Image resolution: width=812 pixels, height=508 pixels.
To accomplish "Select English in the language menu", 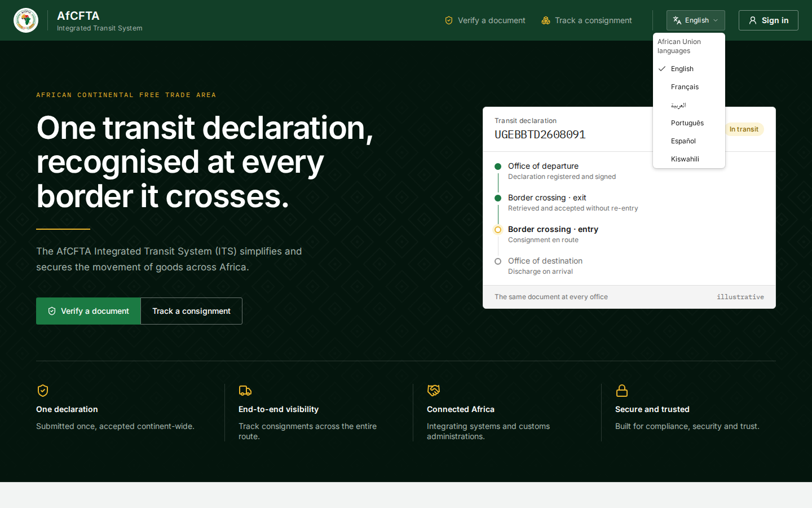I will pos(689,69).
